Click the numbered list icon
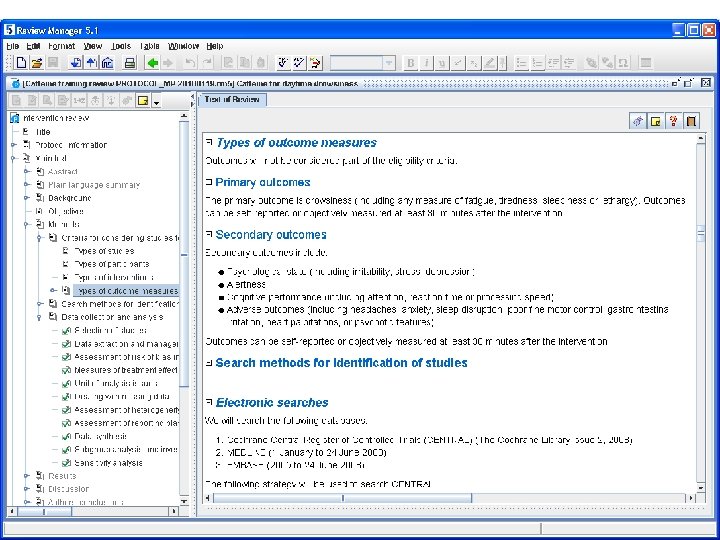This screenshot has height=540, width=720. point(537,63)
